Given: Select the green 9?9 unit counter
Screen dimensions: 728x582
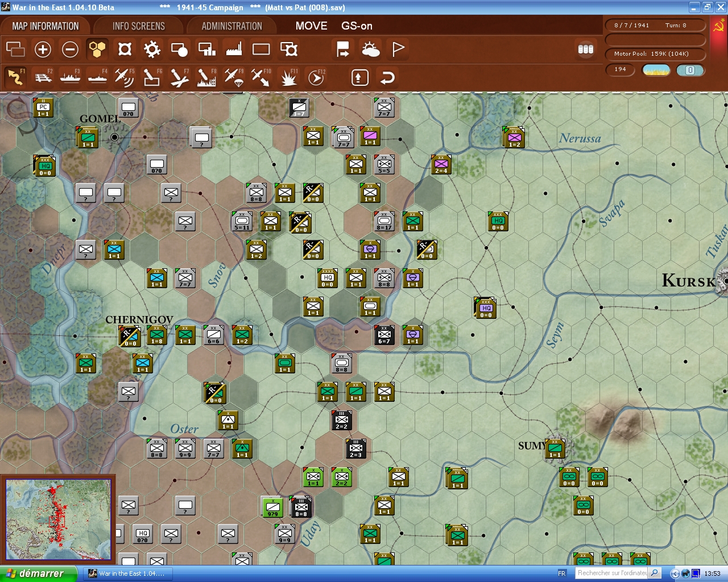Looking at the screenshot, I should click(x=273, y=507).
